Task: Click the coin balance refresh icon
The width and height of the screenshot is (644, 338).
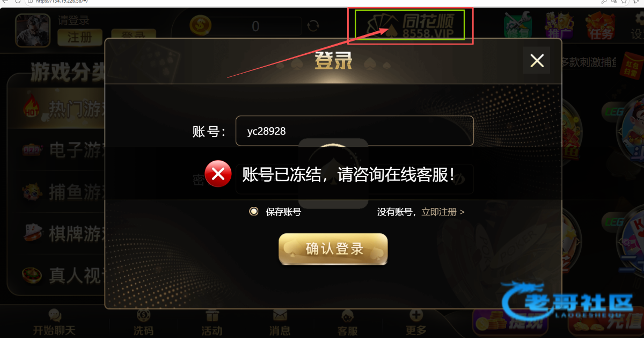Action: point(313,25)
